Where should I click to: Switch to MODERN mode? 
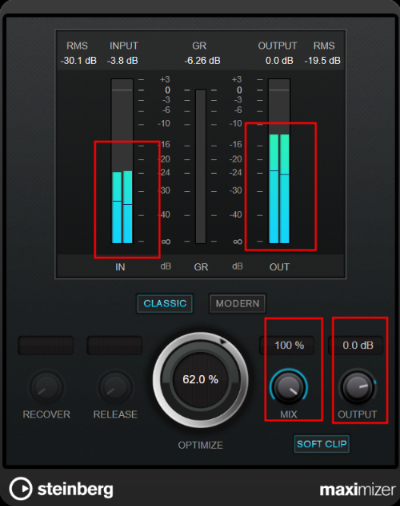(237, 303)
